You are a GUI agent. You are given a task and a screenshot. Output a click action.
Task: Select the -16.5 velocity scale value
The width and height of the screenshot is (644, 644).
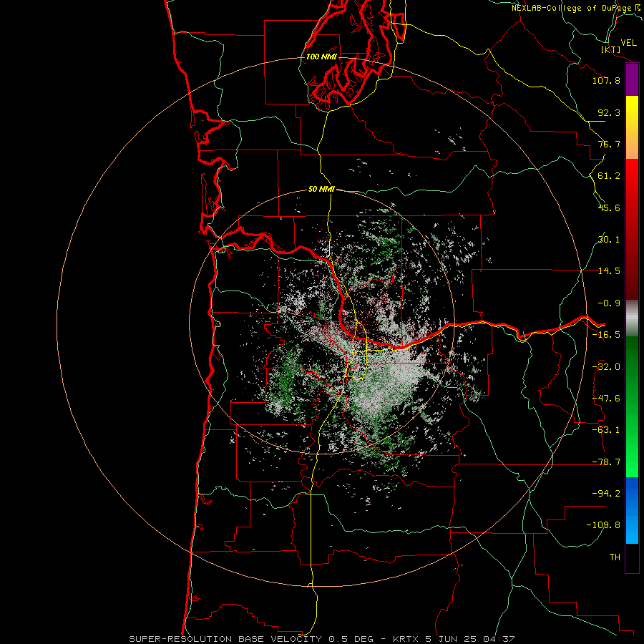[x=606, y=335]
